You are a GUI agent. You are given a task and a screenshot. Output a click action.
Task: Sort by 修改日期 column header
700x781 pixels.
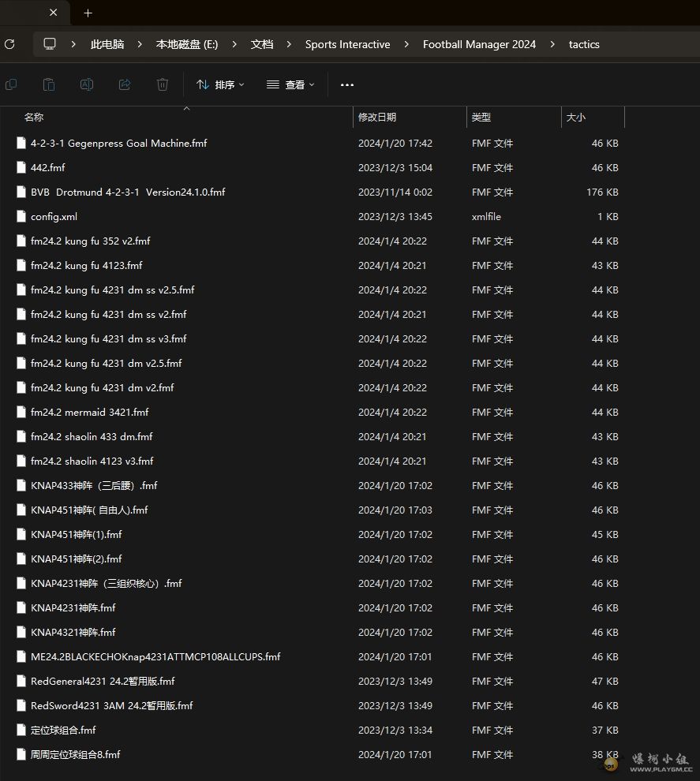click(377, 117)
